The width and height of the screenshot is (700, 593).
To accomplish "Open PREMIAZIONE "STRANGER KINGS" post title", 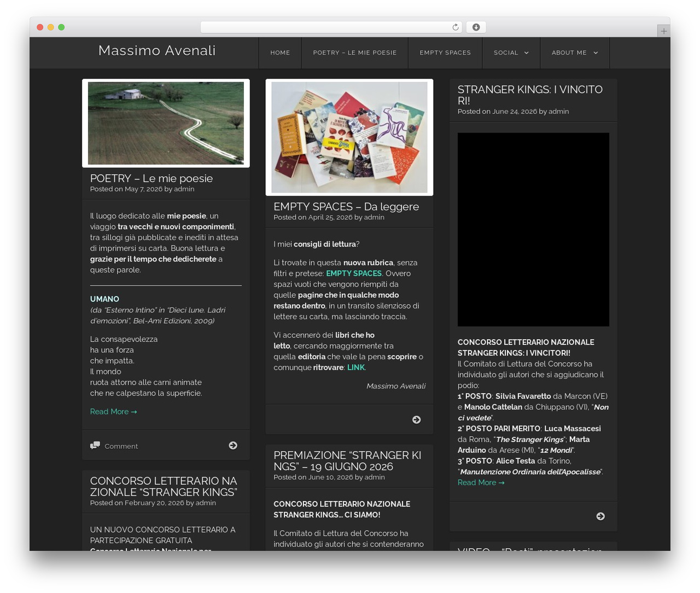I will (347, 461).
